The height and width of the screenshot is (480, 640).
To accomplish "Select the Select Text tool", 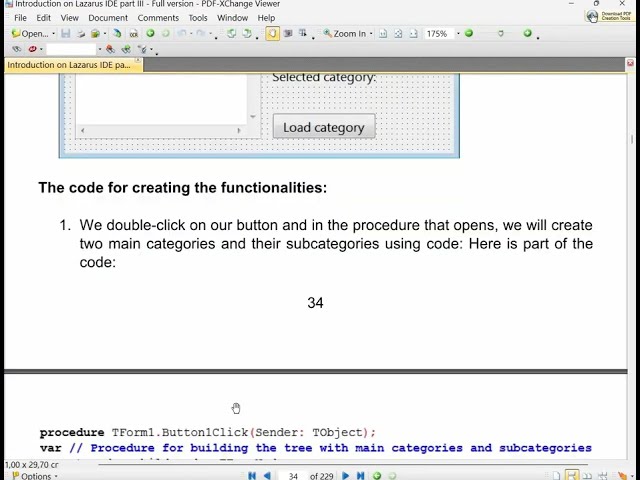I will 303,33.
